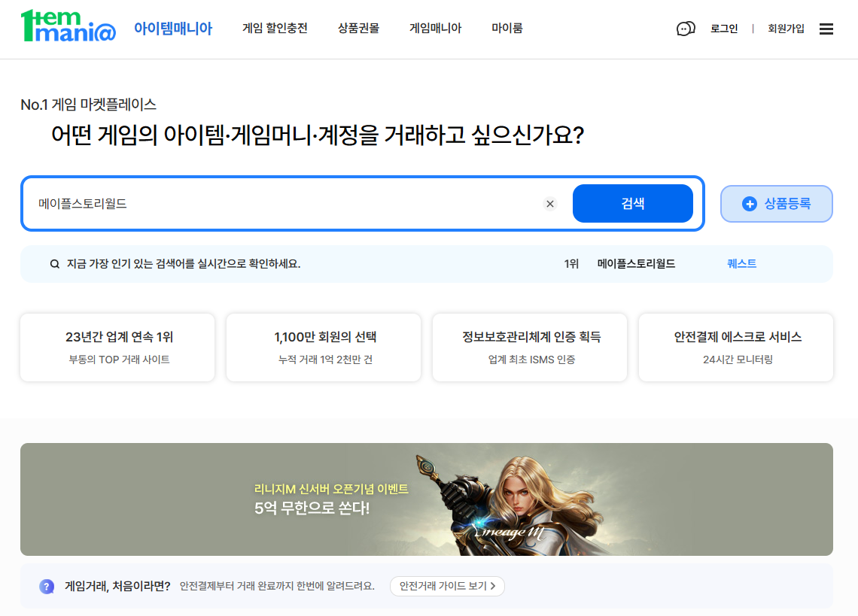Screen dimensions: 858x616
Task: Click the No.1 게임 마켓플레이스 text
Action: (88, 105)
